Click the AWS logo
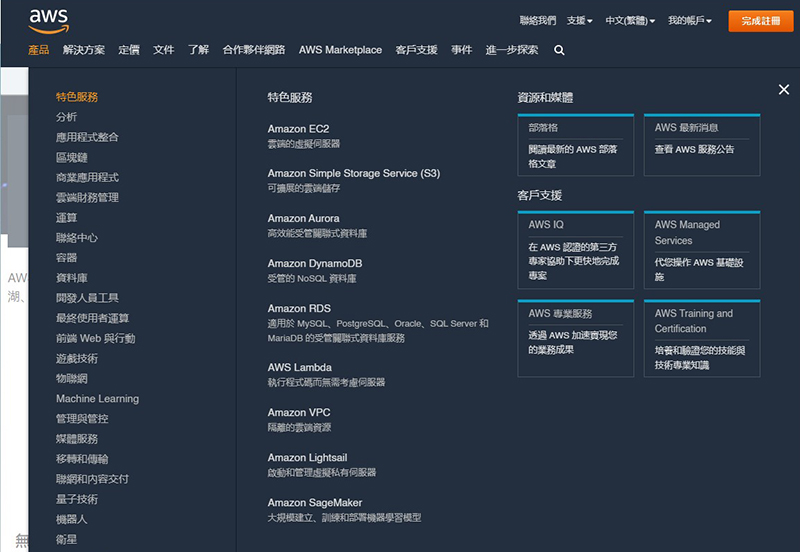The height and width of the screenshot is (552, 800). click(49, 21)
